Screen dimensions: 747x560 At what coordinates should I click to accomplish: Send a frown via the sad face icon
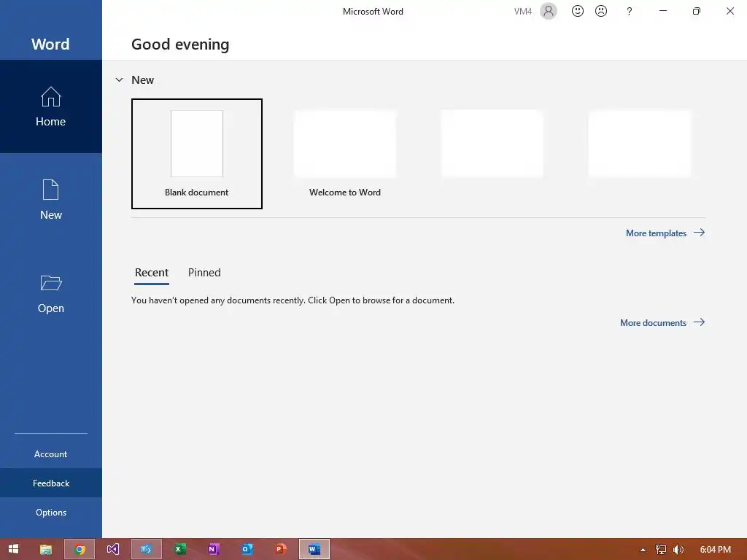[601, 11]
